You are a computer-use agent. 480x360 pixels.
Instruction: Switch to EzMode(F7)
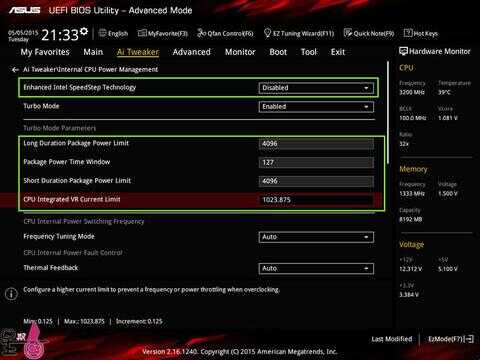click(451, 339)
